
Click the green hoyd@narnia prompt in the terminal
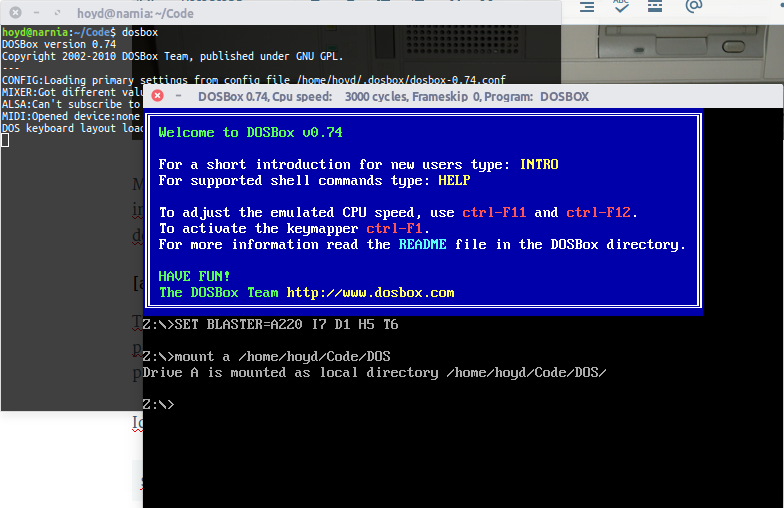(x=35, y=32)
